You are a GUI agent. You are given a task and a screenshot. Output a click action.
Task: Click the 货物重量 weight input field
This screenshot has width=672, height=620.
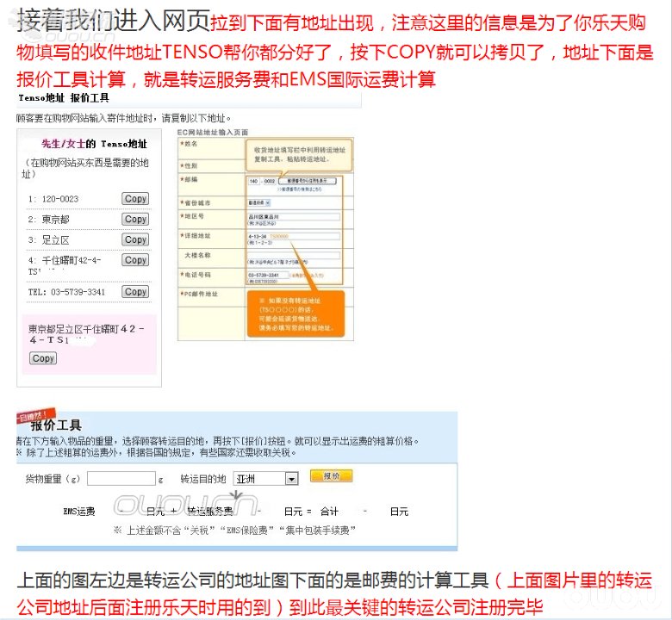click(x=121, y=479)
